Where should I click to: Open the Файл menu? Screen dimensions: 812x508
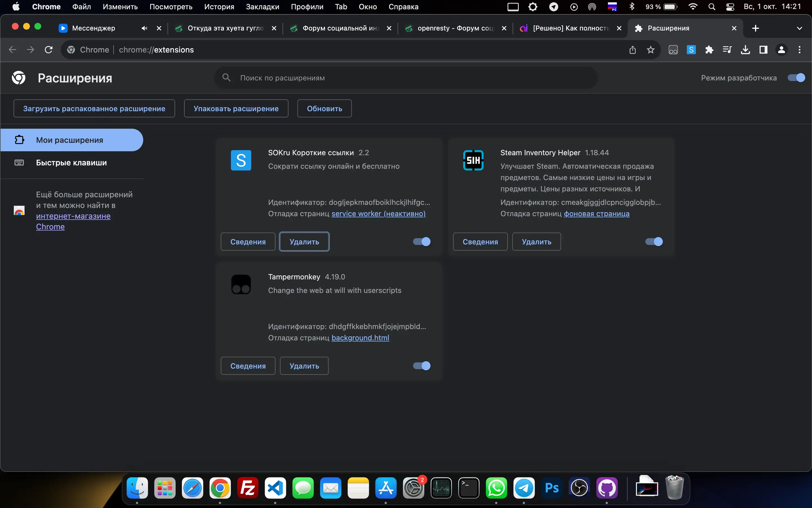(x=81, y=7)
